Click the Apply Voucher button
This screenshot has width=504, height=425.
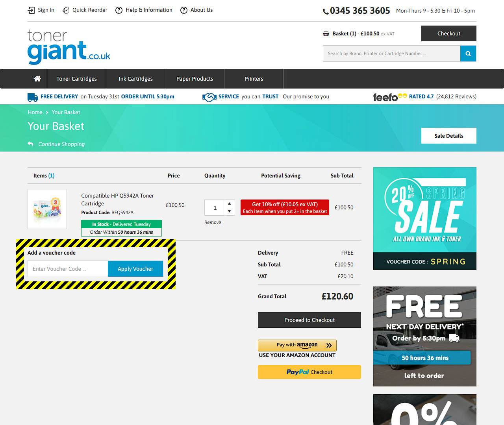[x=135, y=269]
